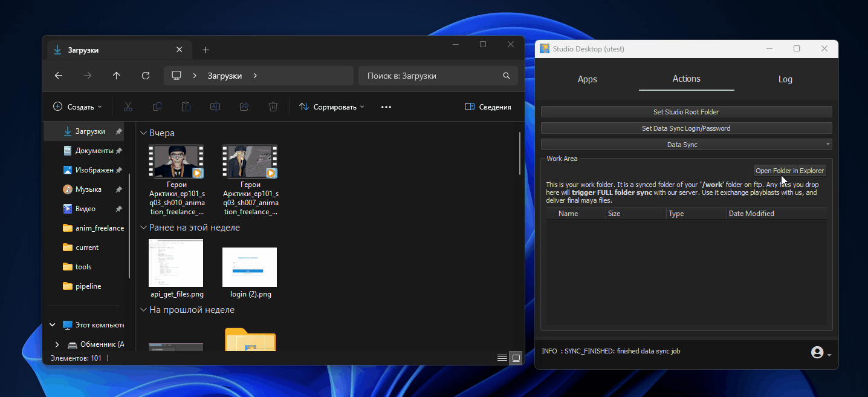
Task: Toggle the Сведения details pane
Action: (x=488, y=107)
